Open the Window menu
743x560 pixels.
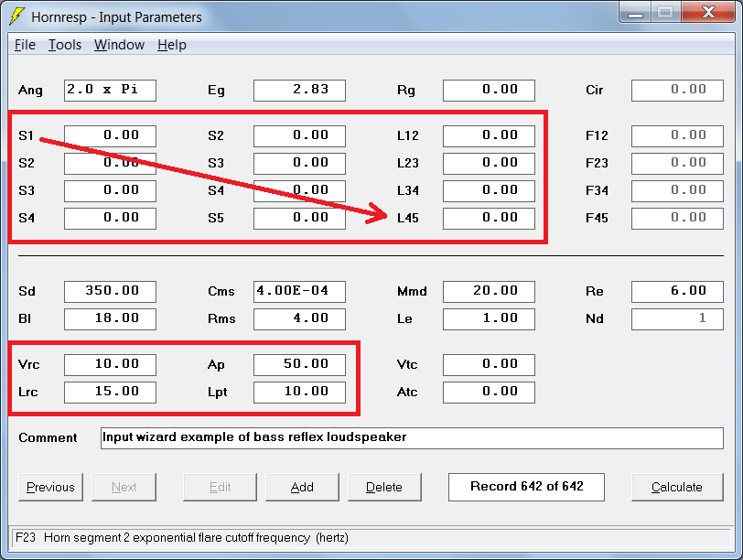pos(119,45)
